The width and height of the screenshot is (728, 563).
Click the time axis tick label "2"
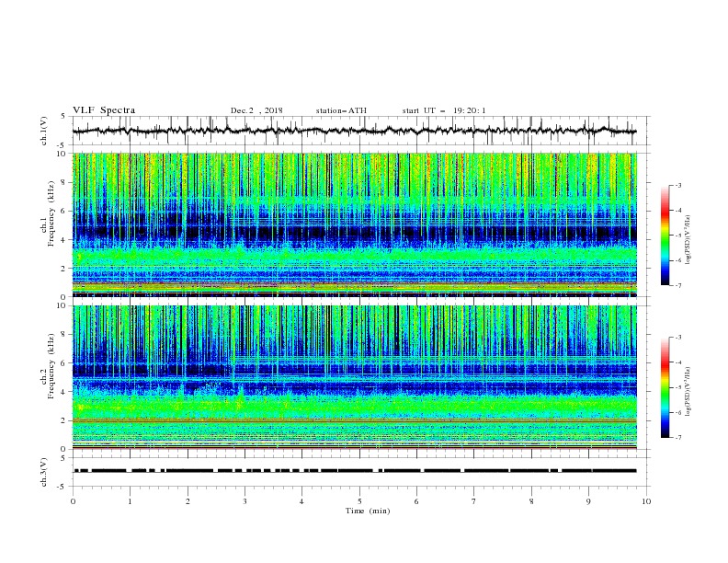(188, 501)
